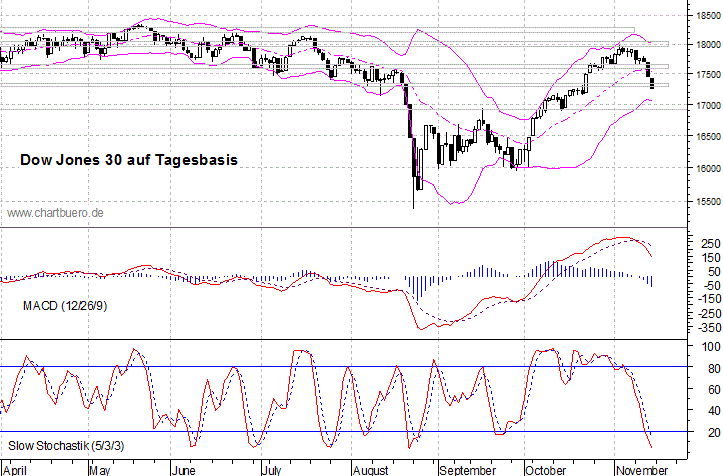723x476 pixels.
Task: Click the 'October' month label
Action: coord(545,470)
